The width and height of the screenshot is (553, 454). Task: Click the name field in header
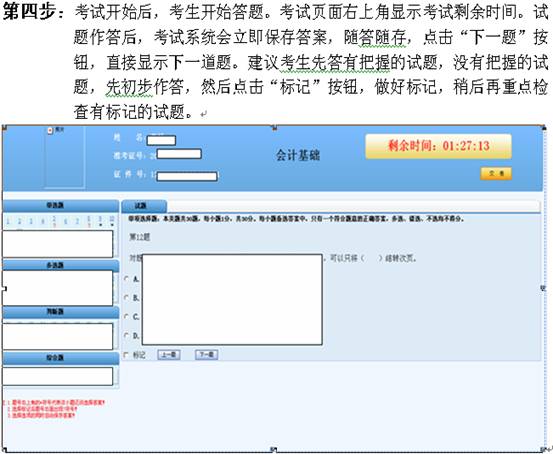(x=161, y=140)
